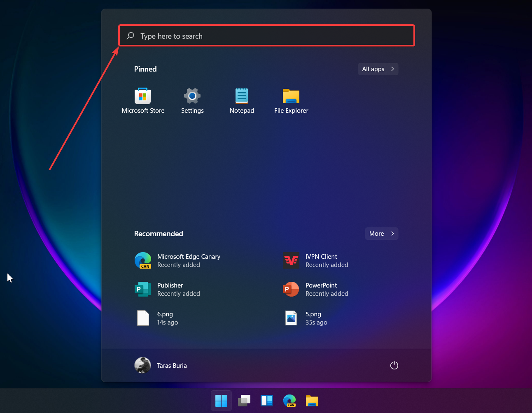Image resolution: width=532 pixels, height=413 pixels.
Task: Open Notepad from the pinned section
Action: pyautogui.click(x=242, y=100)
